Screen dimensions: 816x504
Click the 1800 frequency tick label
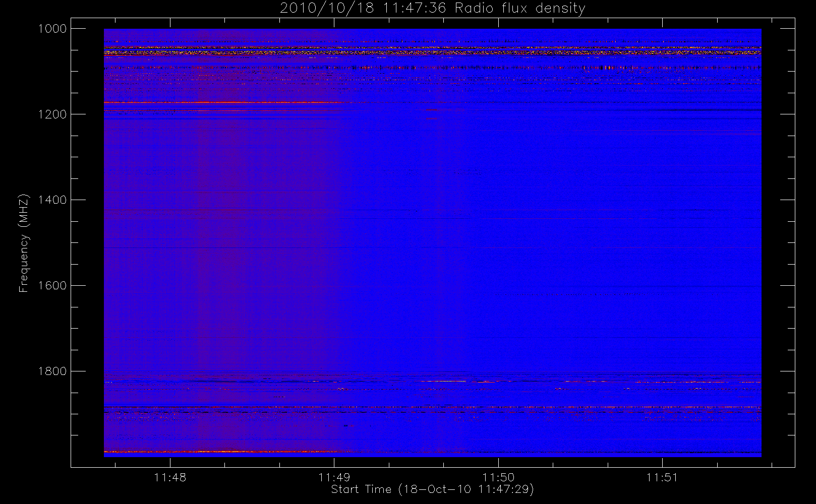[x=52, y=371]
